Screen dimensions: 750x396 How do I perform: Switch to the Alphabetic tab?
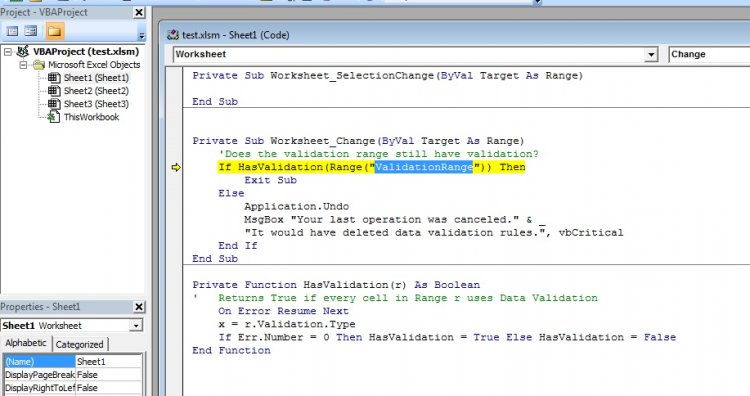(26, 343)
